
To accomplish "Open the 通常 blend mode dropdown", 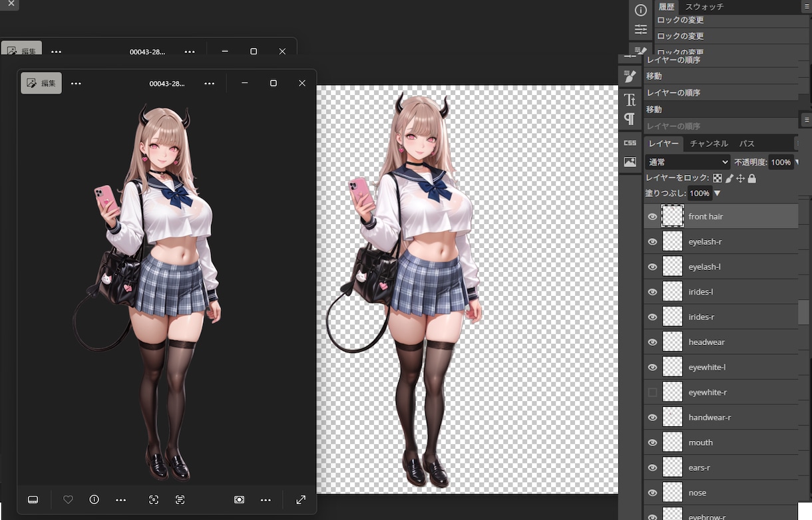I will click(688, 162).
